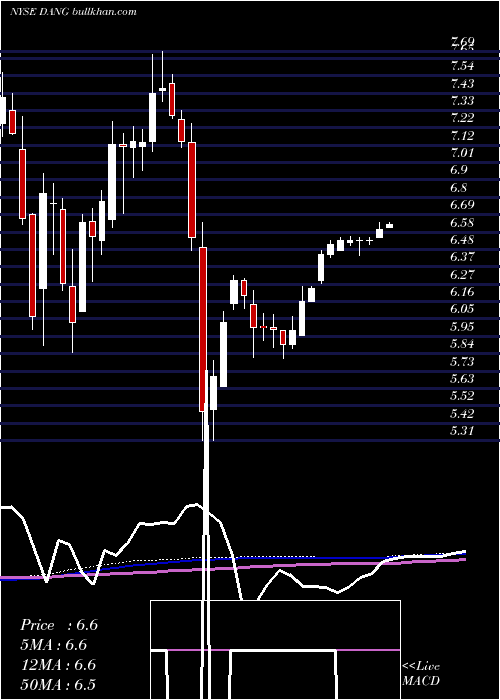The height and width of the screenshot is (700, 500).
Task: Select the latest candlestick near 6.58
Action: pos(389,225)
